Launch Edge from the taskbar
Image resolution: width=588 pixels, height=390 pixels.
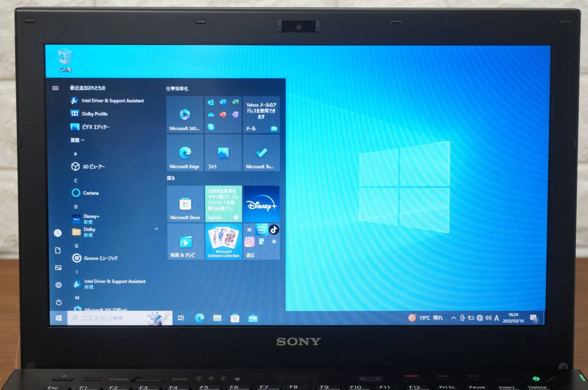coord(199,318)
